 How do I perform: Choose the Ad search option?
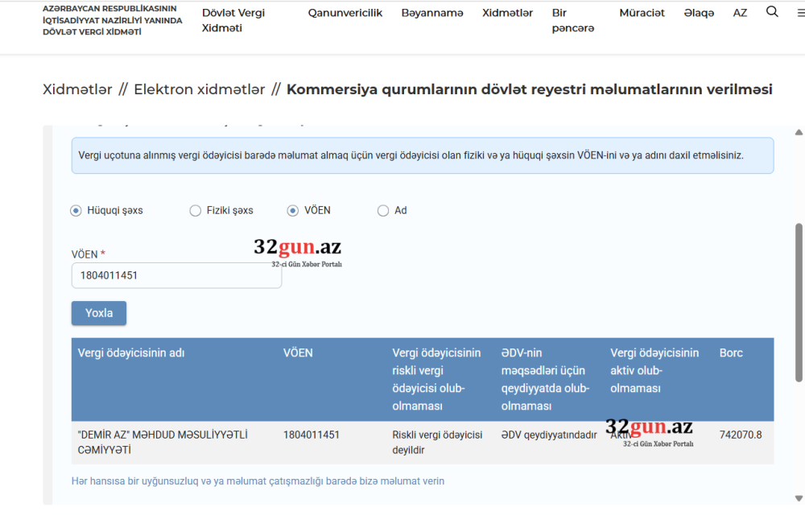click(383, 211)
